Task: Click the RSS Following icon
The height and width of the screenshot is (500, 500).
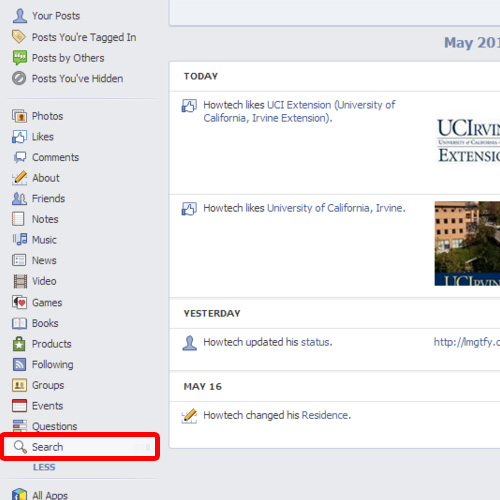Action: tap(19, 364)
